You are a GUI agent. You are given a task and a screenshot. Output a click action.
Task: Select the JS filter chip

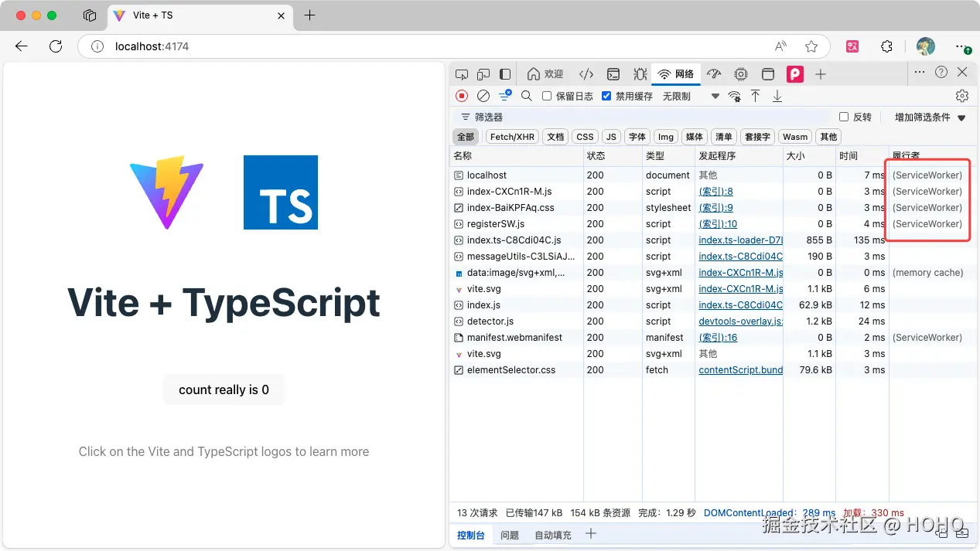click(x=611, y=137)
